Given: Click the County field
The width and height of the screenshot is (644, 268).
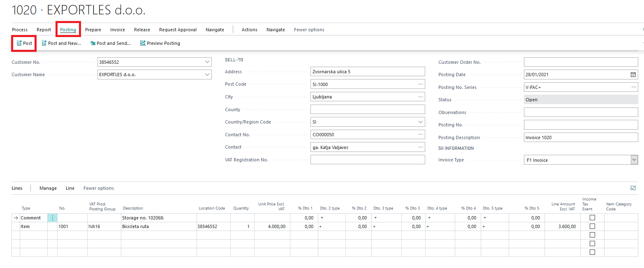Looking at the screenshot, I should [x=368, y=109].
